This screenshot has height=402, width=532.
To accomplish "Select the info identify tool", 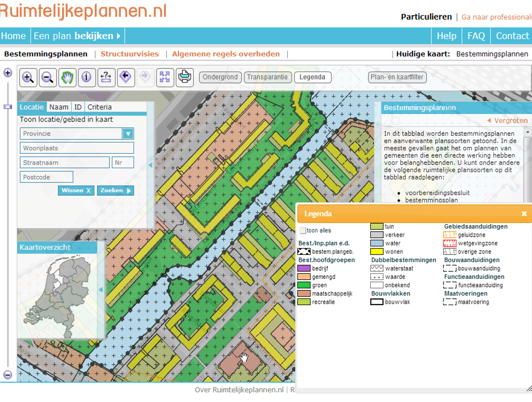I will [87, 78].
